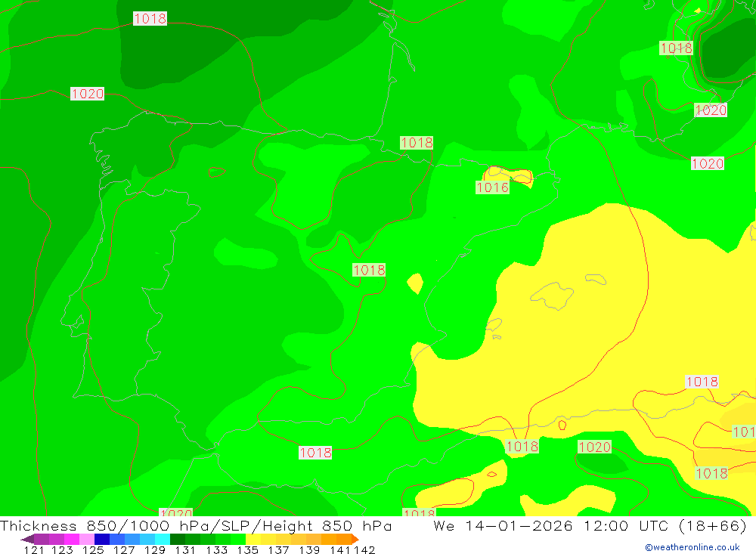756x554 pixels.
Task: Click the Mallorca island outline
Action: point(553,295)
